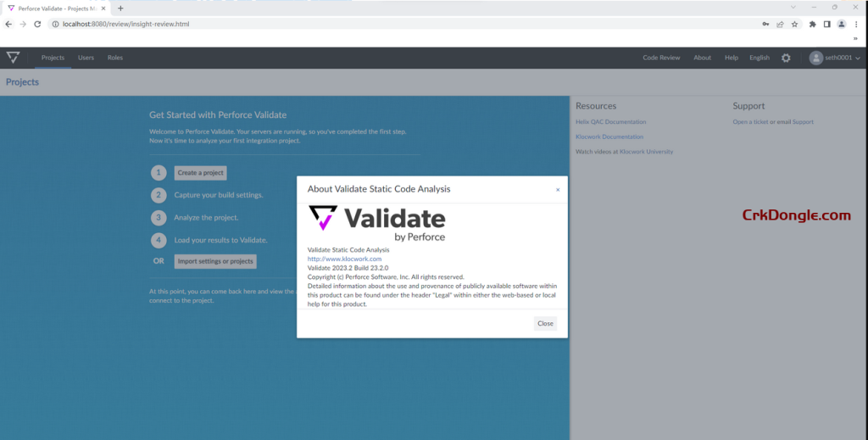Switch to the Users tab

coord(86,58)
